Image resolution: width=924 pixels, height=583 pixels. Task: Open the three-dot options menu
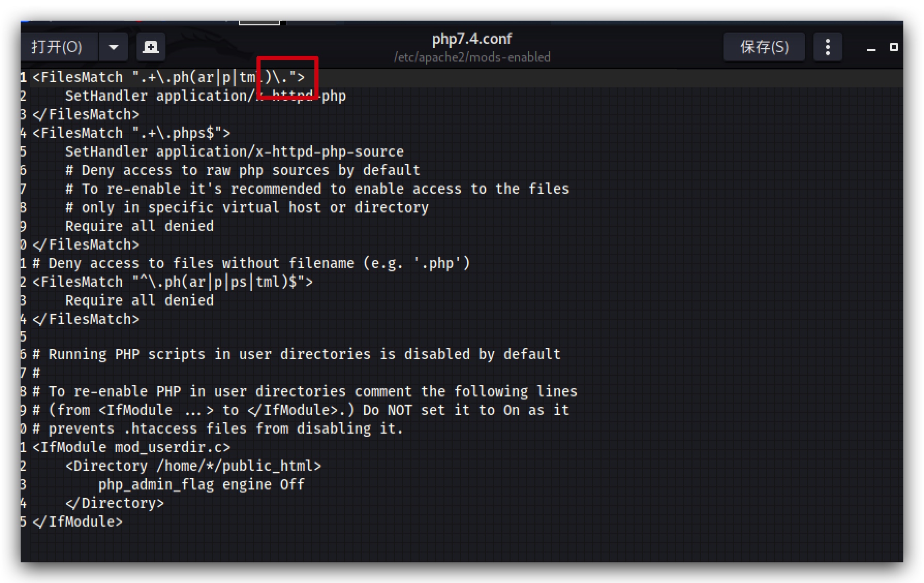click(x=828, y=48)
